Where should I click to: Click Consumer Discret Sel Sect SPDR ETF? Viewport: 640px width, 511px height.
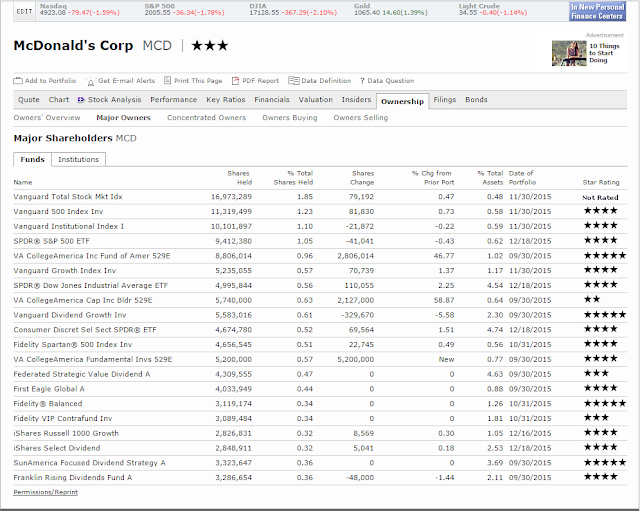(x=85, y=330)
